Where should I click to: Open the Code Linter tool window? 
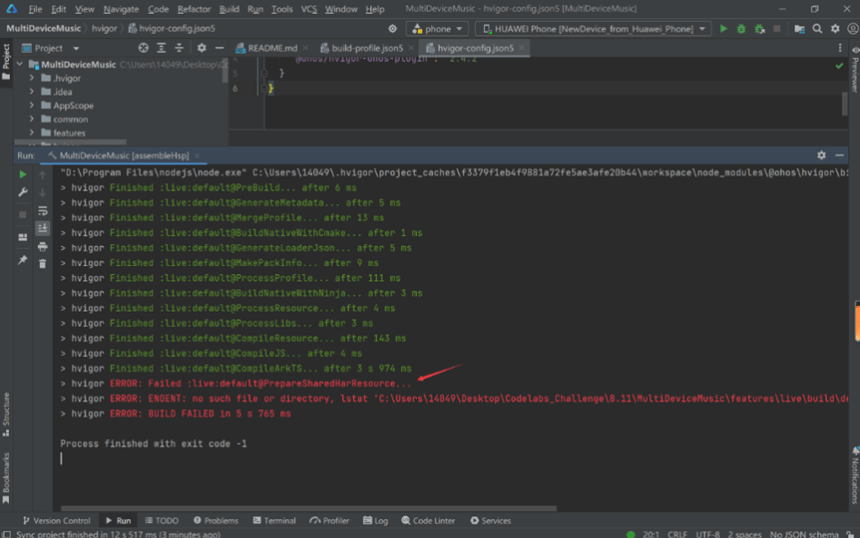coord(428,520)
